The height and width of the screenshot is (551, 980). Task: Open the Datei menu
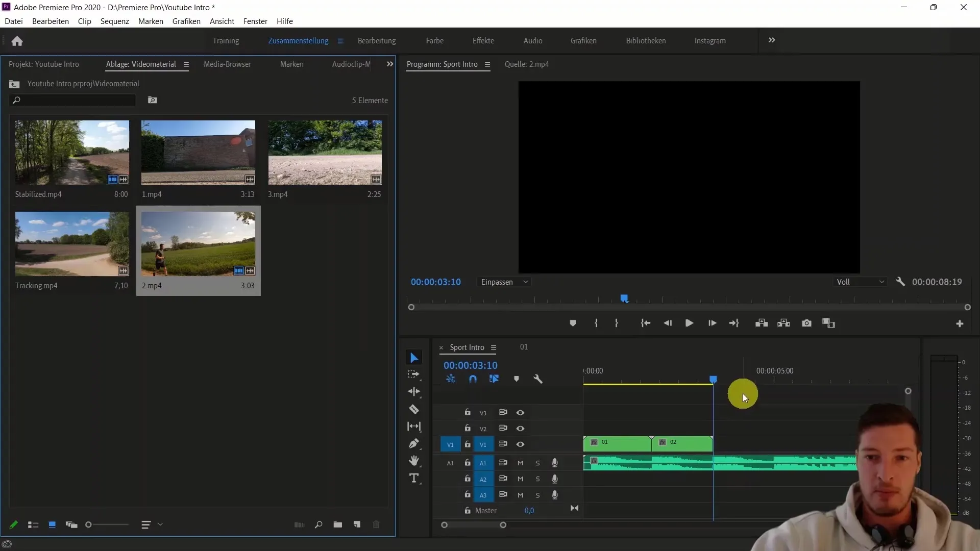[14, 21]
